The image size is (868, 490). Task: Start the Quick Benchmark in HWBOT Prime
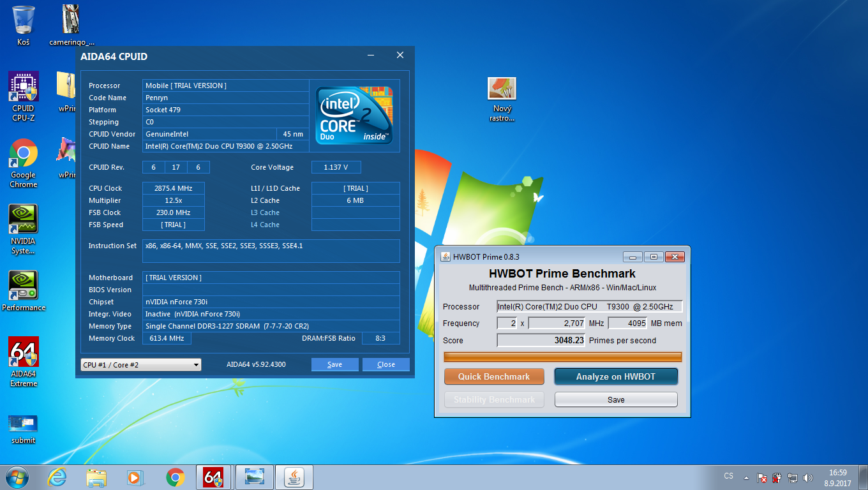494,376
